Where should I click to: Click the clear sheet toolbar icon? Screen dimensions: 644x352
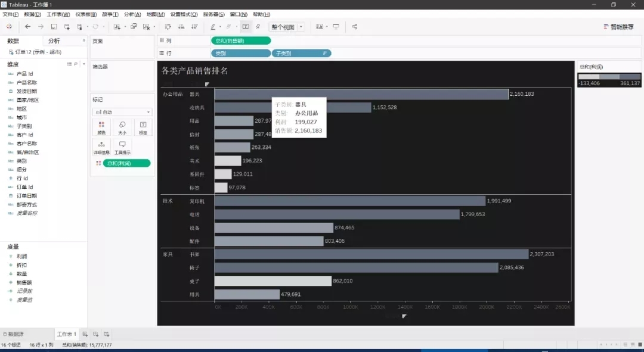point(146,27)
